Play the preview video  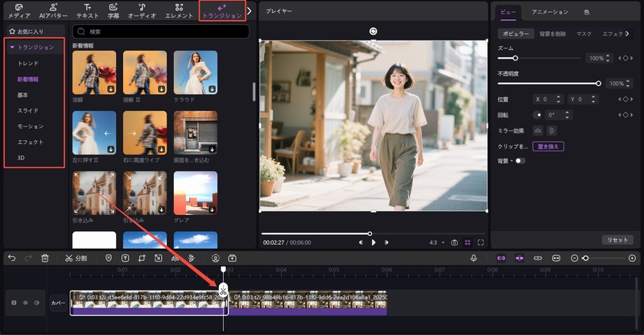pyautogui.click(x=374, y=242)
